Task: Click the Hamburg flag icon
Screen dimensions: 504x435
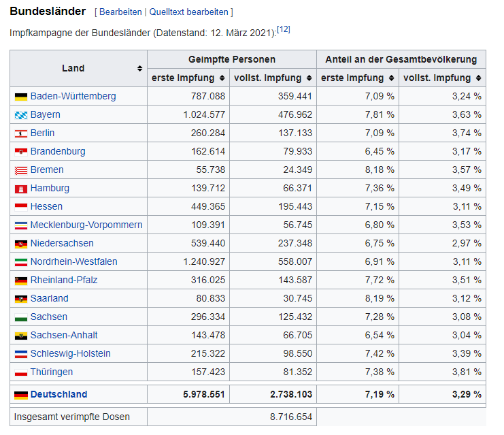Action: (x=20, y=189)
